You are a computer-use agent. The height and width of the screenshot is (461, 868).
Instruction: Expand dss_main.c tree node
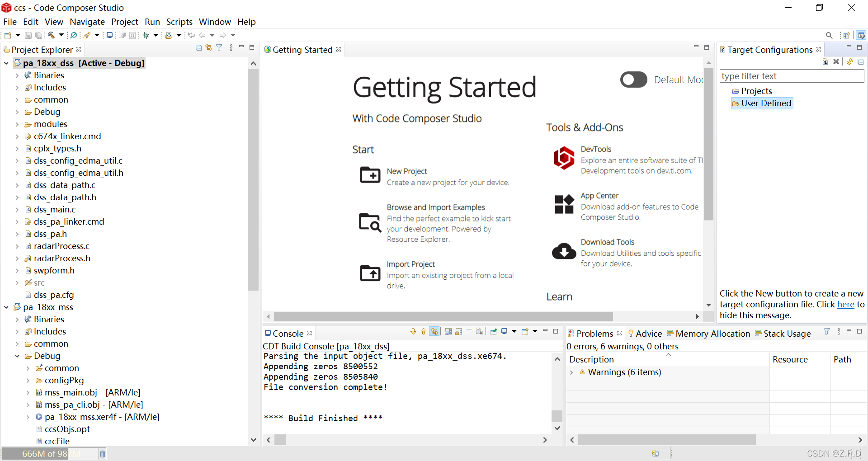17,210
